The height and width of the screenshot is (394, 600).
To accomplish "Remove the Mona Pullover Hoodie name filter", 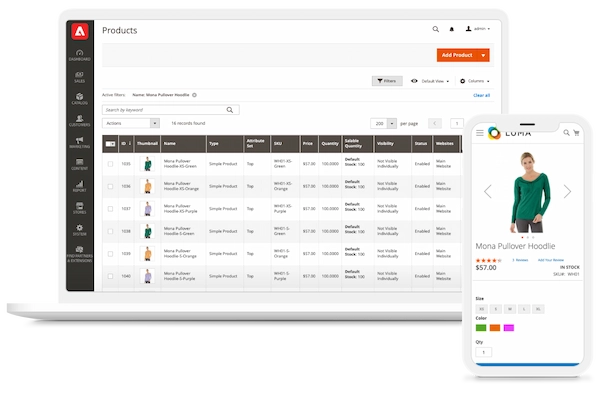I will [194, 95].
